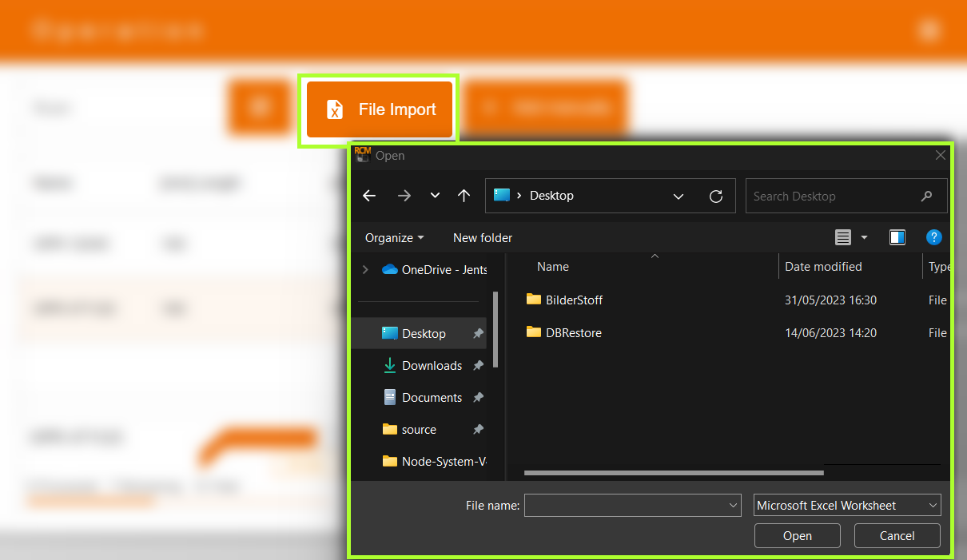Select Downloads in the navigation pane
The height and width of the screenshot is (560, 967).
[x=432, y=366]
